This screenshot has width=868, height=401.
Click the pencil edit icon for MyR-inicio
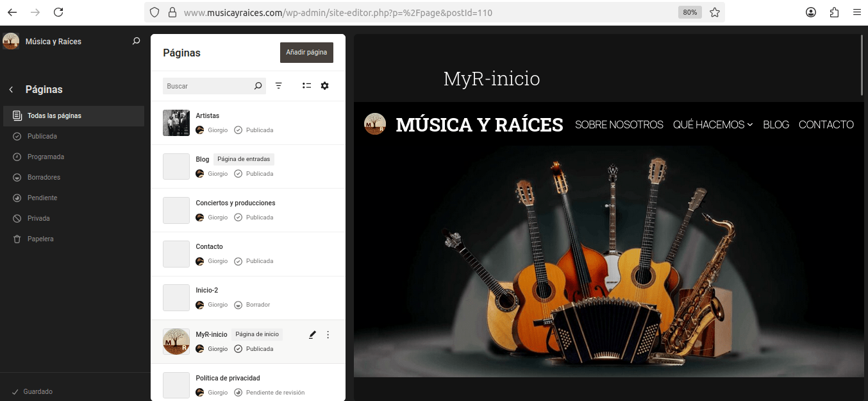(312, 334)
